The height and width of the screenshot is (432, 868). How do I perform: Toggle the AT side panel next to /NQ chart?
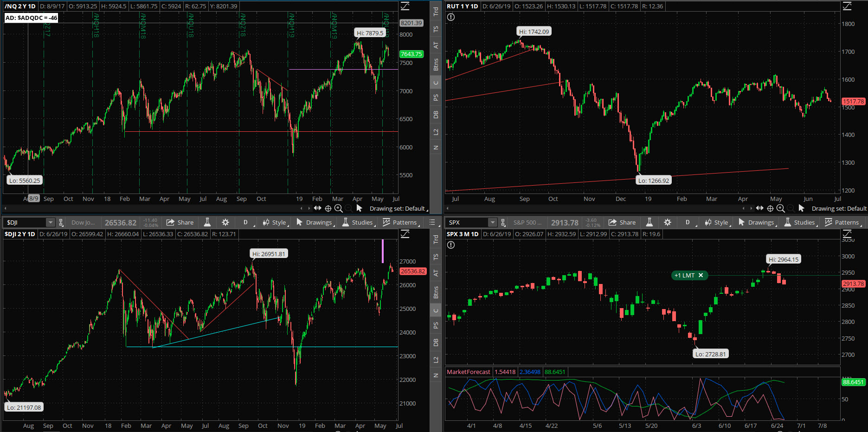coord(436,45)
